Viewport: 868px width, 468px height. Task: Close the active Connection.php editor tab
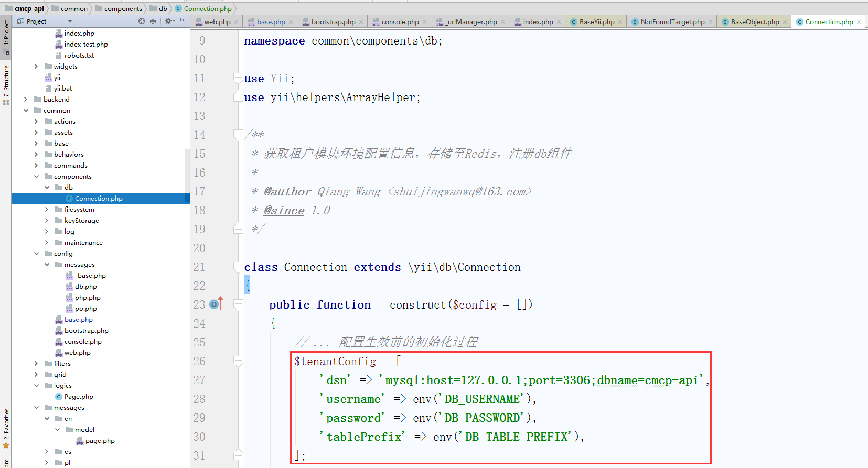859,22
